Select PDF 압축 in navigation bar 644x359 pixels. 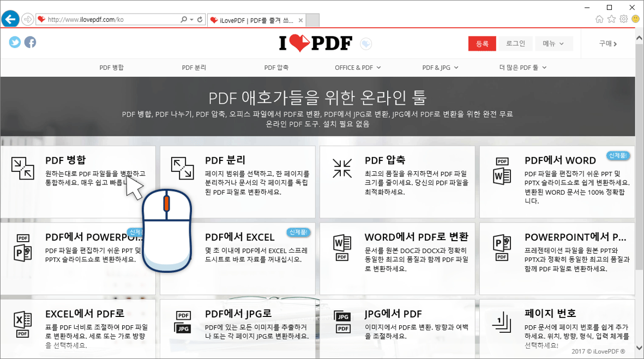click(x=276, y=67)
